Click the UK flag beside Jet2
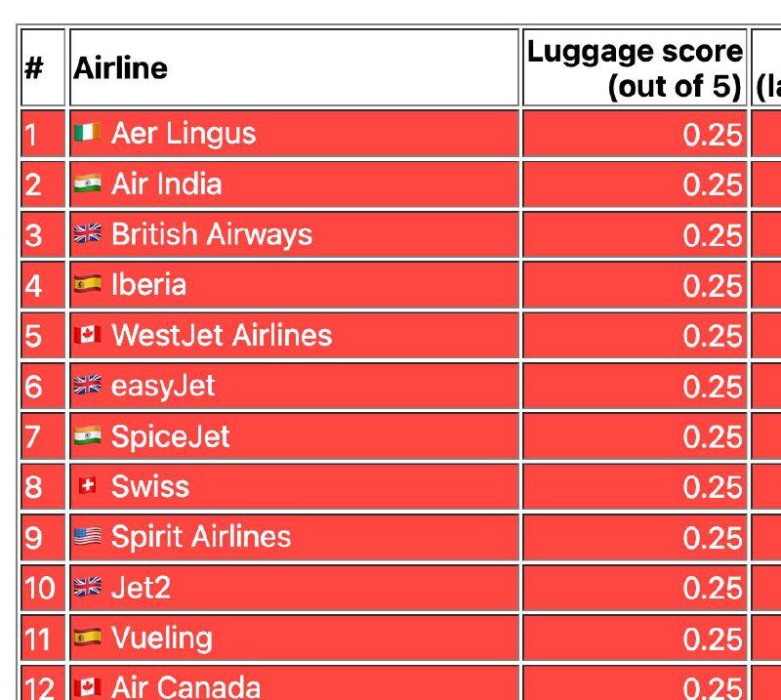This screenshot has height=700, width=781. pyautogui.click(x=87, y=587)
